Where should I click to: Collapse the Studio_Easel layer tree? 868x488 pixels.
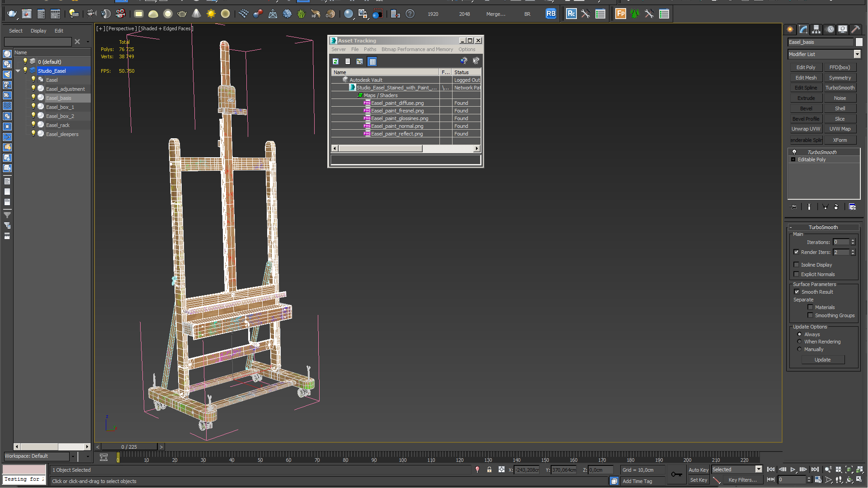point(18,71)
